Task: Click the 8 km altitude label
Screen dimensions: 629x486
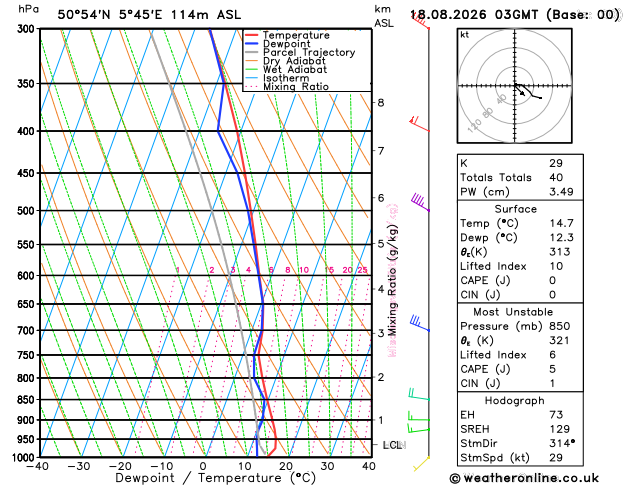Action: pos(381,103)
